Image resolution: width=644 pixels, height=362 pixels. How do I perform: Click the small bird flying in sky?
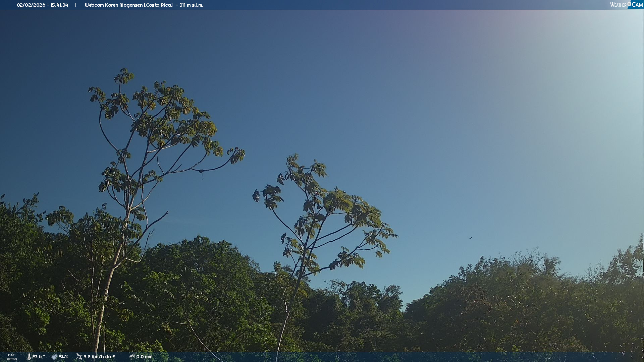click(x=470, y=238)
